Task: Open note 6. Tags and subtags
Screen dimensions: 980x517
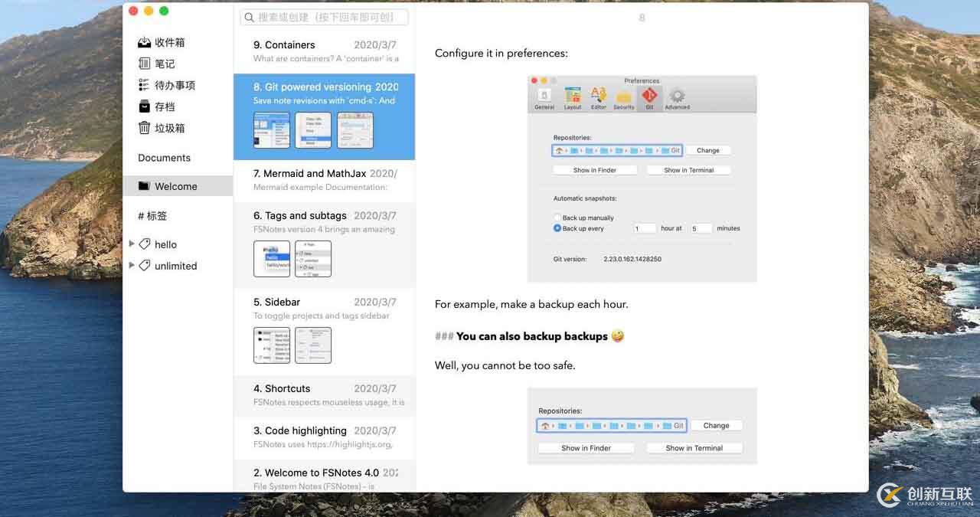Action: click(325, 245)
